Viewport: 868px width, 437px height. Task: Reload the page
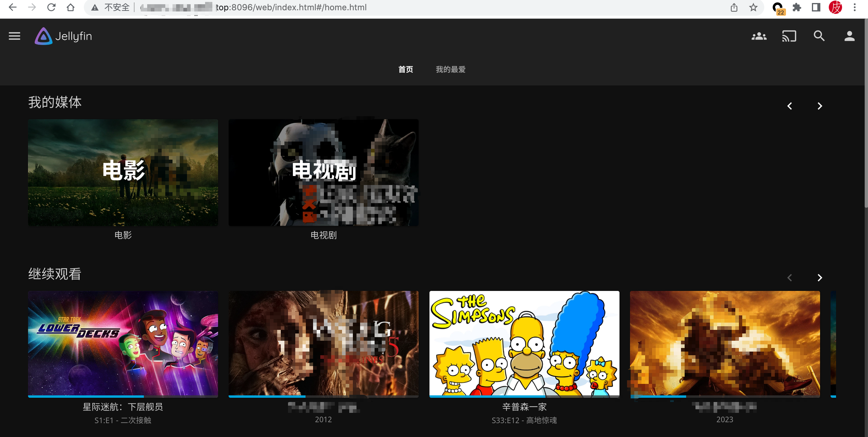pyautogui.click(x=51, y=8)
